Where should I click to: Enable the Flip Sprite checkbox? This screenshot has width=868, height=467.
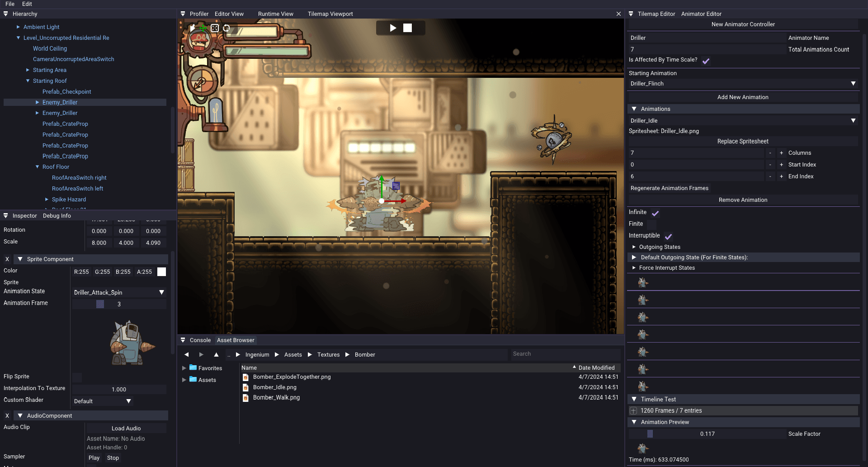[77, 377]
